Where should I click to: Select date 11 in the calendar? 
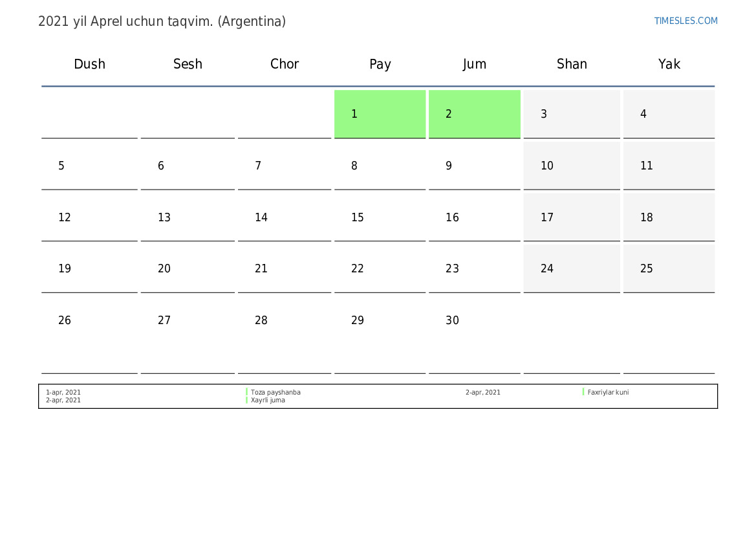(669, 166)
